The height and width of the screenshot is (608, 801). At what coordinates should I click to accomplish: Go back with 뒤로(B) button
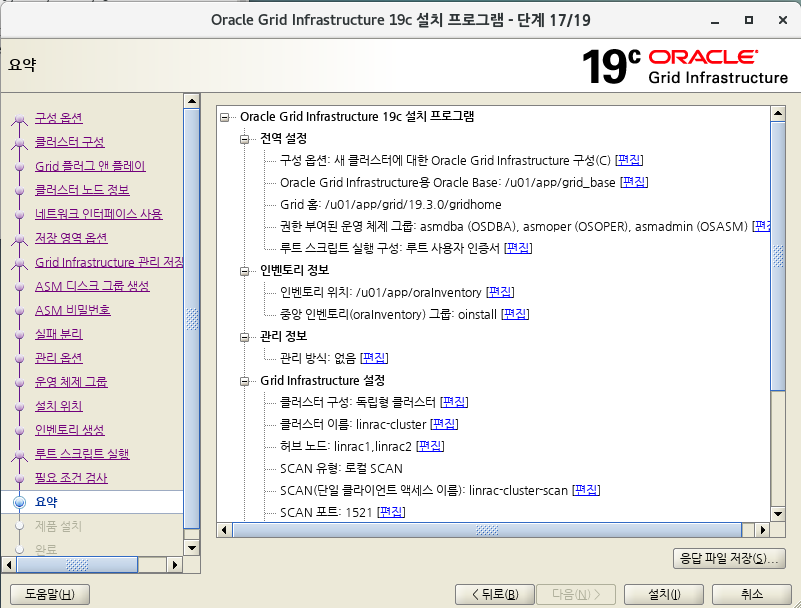494,594
